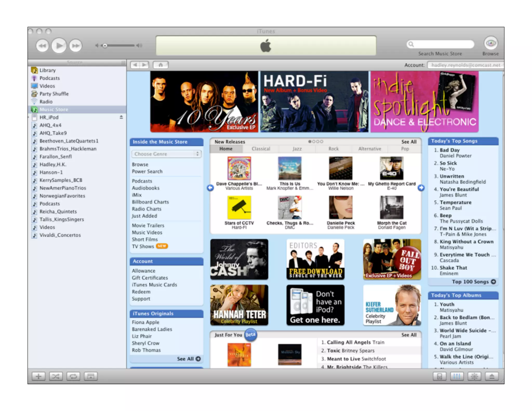Eject the HR_iPod device
This screenshot has width=532, height=411.
coord(121,117)
